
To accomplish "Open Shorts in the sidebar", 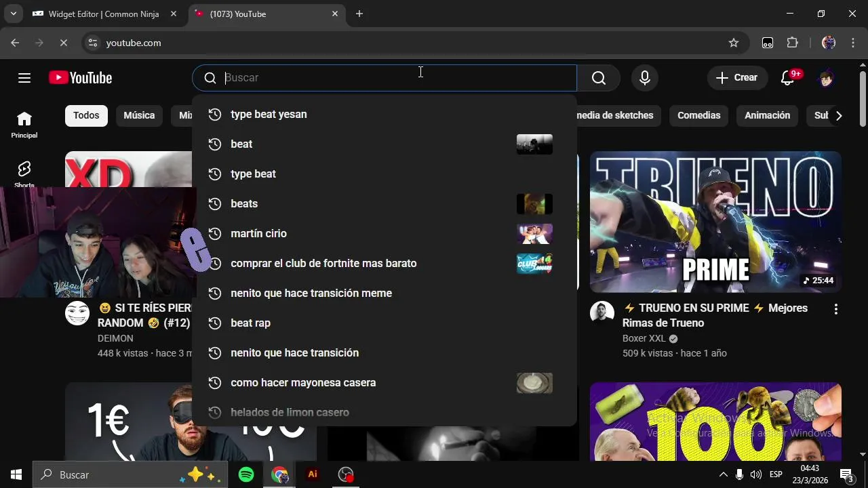I will pyautogui.click(x=24, y=174).
